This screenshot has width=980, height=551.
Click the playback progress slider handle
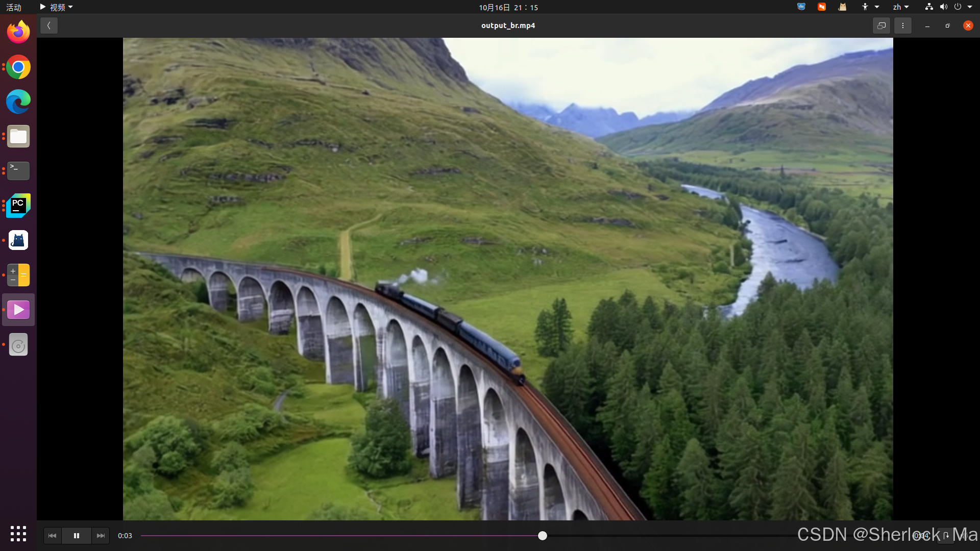click(x=543, y=536)
